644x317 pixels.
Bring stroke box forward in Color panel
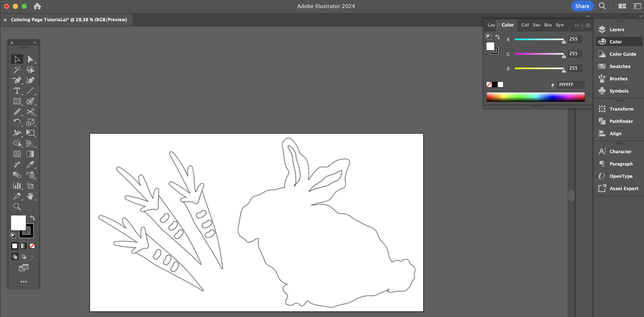tap(496, 52)
